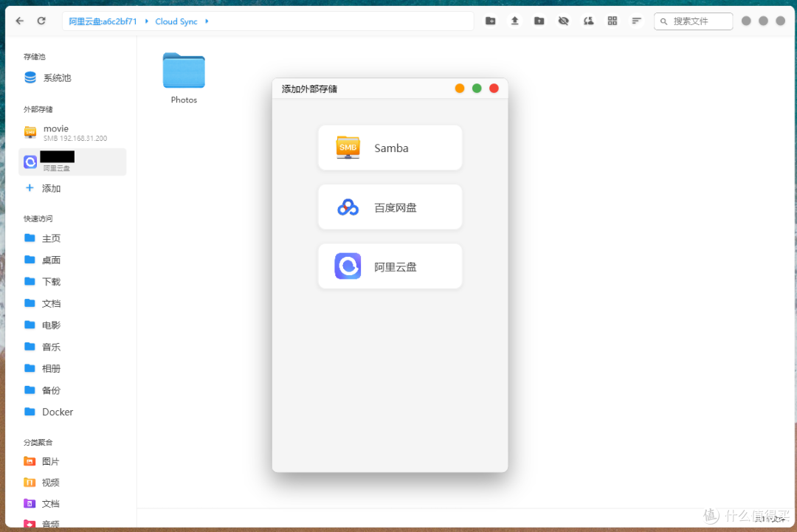Refresh the current folder listing
The image size is (797, 532).
(x=41, y=21)
